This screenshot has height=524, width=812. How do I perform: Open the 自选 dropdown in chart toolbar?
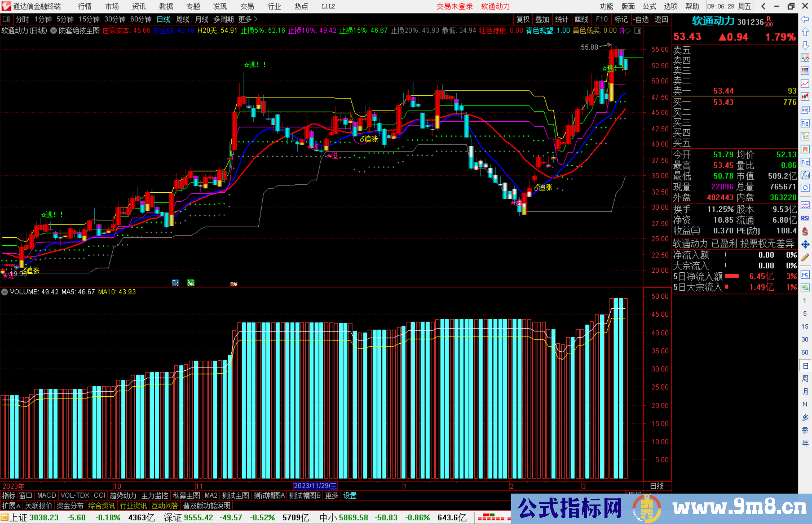pos(641,19)
